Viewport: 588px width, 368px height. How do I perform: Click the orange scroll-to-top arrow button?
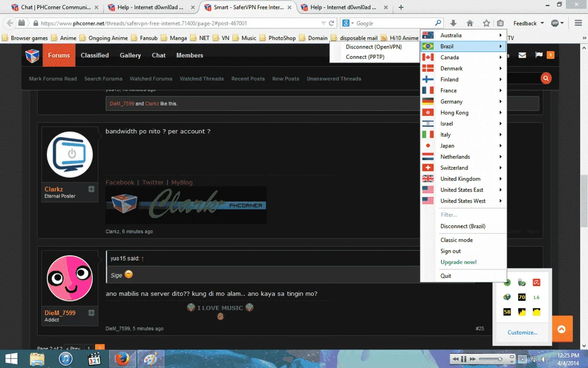(562, 330)
